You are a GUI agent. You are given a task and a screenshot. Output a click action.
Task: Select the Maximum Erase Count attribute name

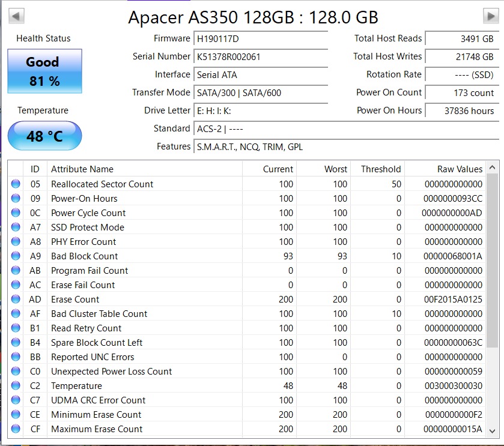[x=97, y=429]
